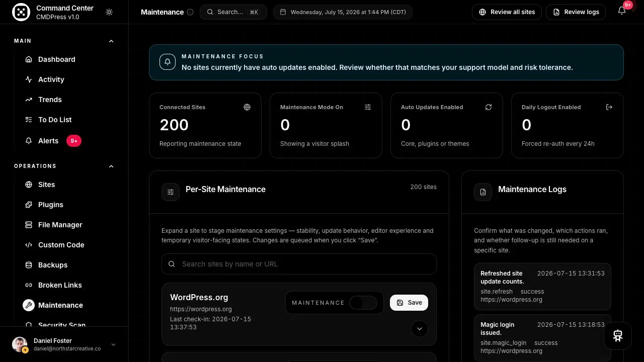The image size is (644, 362).
Task: Click the calendar icon in date display
Action: click(283, 12)
